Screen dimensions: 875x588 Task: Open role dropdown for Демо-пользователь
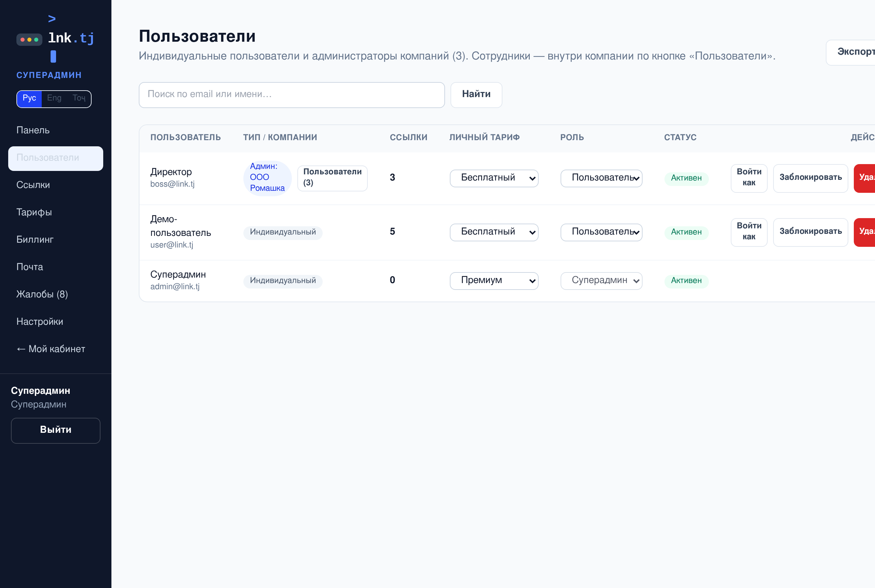601,232
